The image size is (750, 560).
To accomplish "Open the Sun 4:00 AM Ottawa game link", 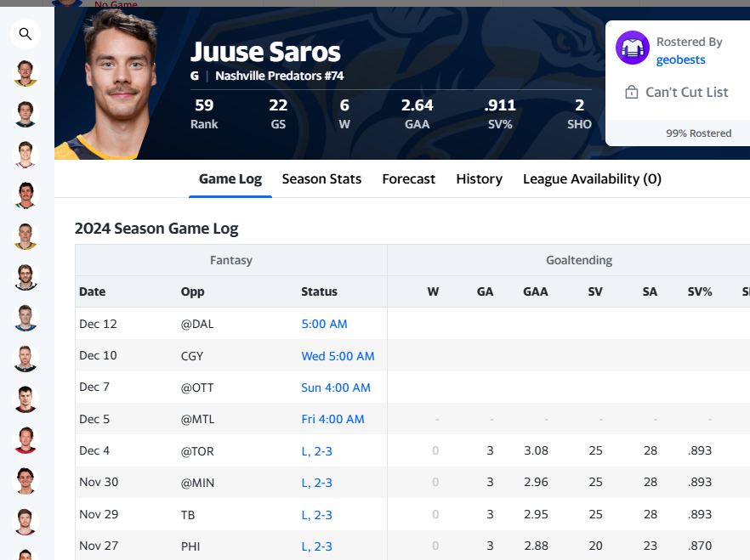I will coord(336,387).
